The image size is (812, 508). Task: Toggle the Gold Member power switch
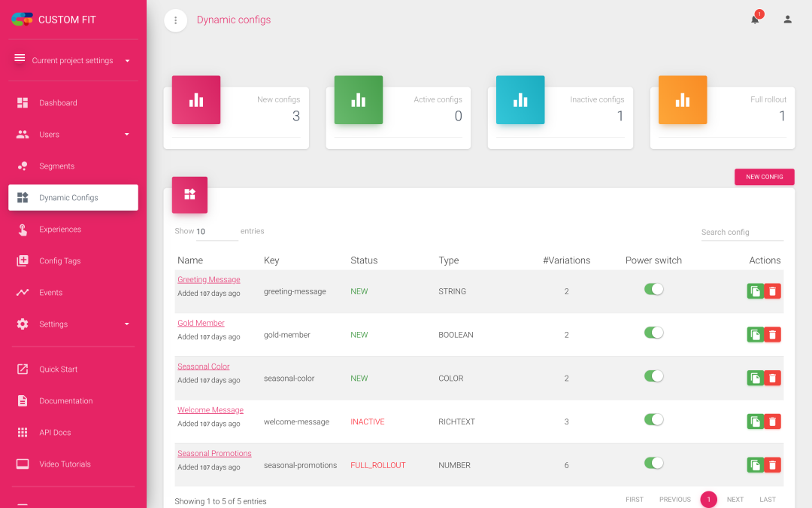(653, 333)
